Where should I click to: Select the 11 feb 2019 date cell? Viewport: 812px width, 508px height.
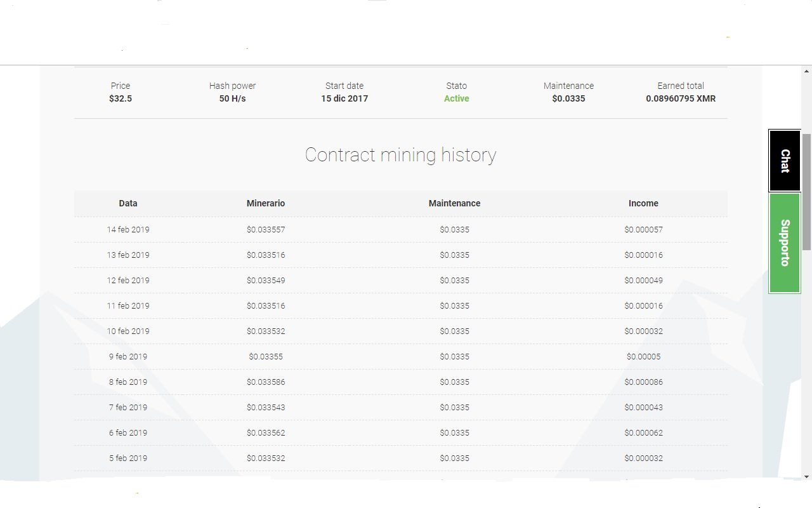click(128, 305)
